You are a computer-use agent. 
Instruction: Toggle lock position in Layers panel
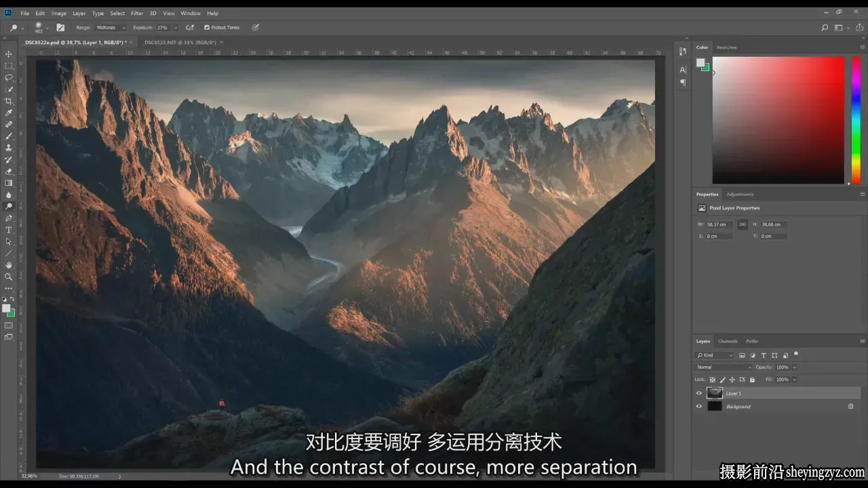point(732,380)
